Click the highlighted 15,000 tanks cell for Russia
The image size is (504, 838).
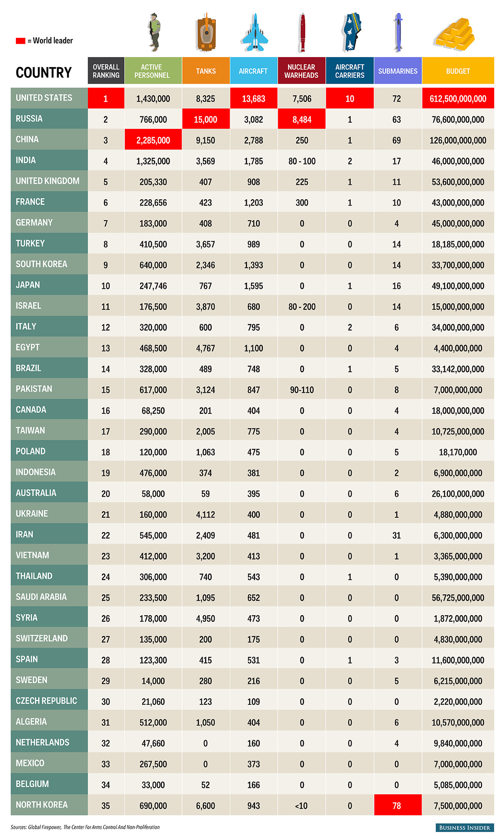click(206, 119)
